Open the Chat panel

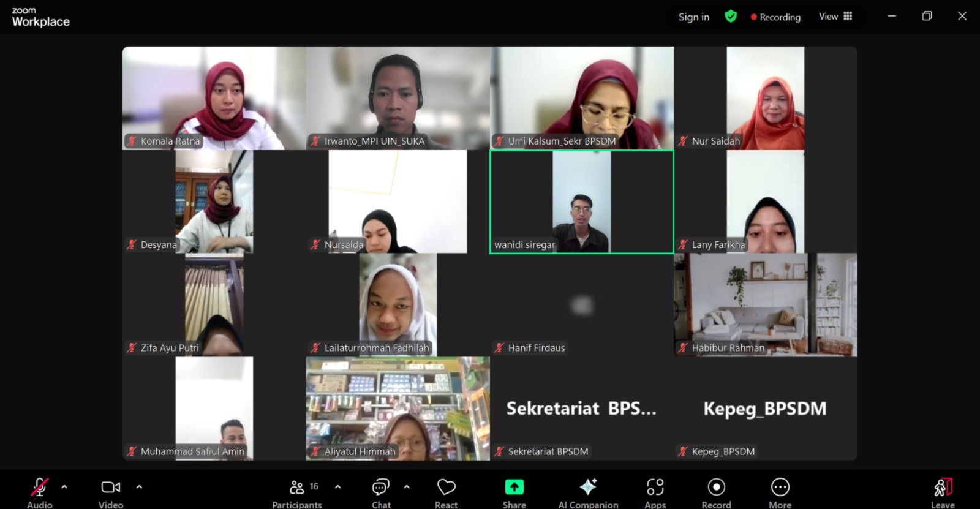pyautogui.click(x=381, y=491)
